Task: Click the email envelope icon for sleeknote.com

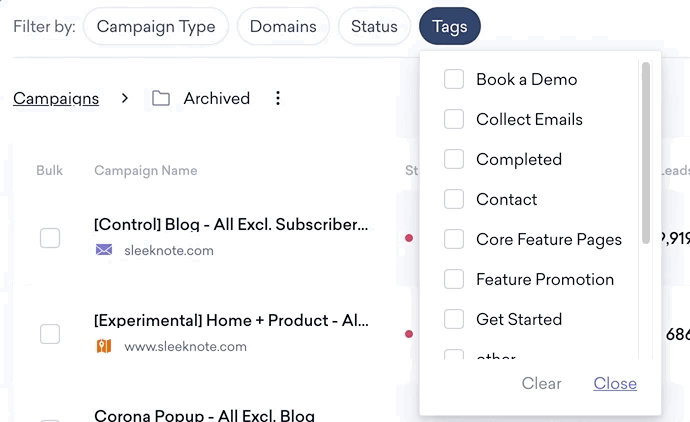Action: click(x=104, y=250)
